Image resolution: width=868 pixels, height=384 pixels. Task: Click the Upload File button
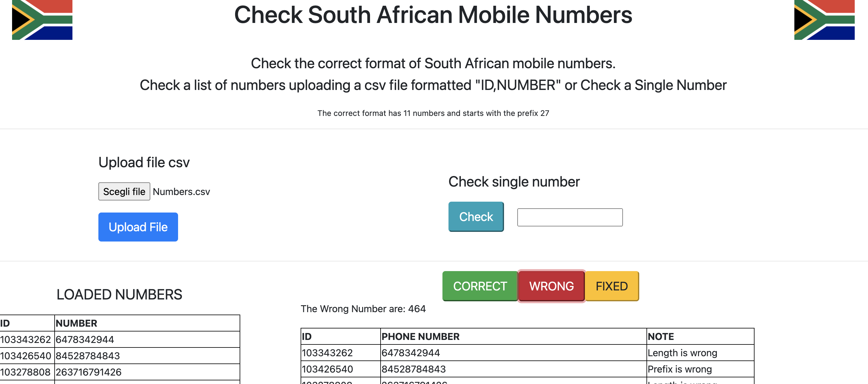point(138,227)
